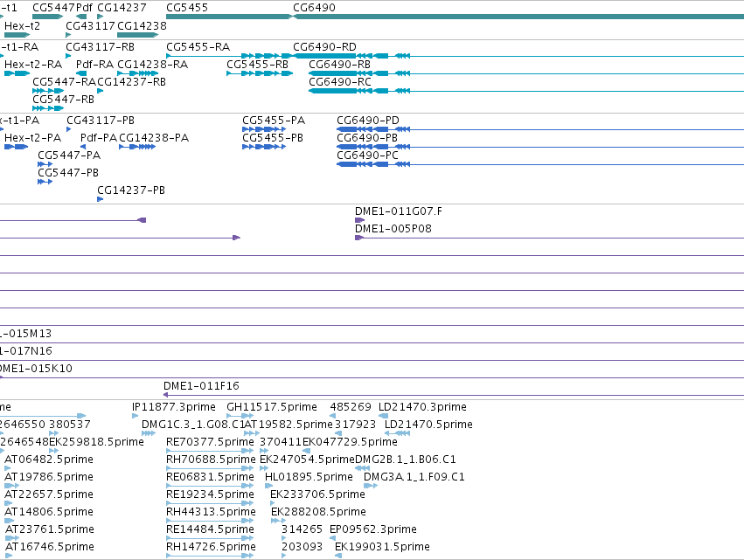Click the DME1-011G07.F purple arrow glyph
744x560 pixels.
pyautogui.click(x=359, y=220)
